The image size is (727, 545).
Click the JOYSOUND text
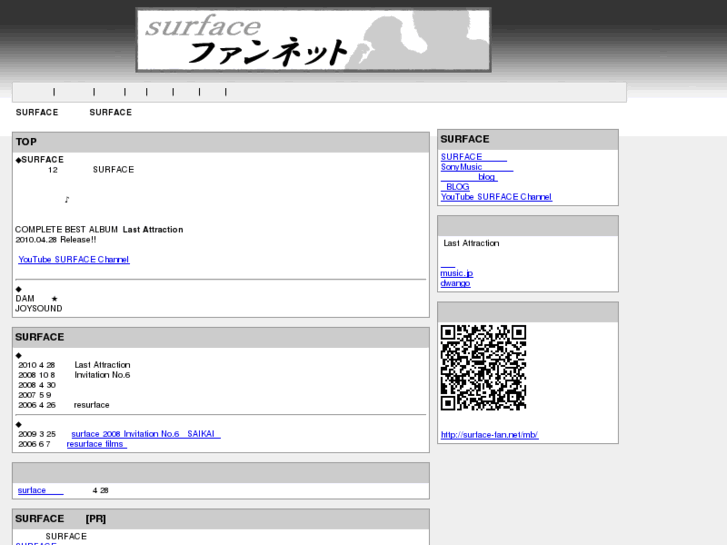coord(38,309)
